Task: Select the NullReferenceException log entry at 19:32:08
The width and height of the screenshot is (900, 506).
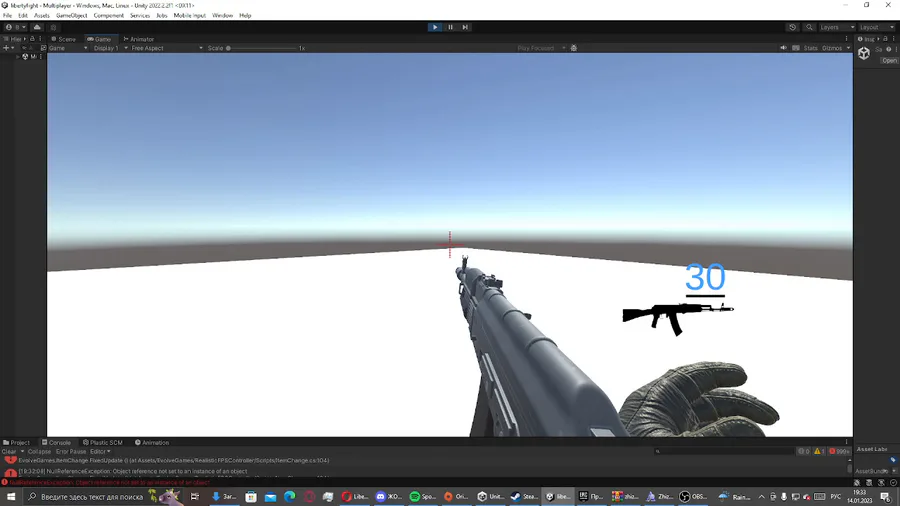Action: [x=425, y=471]
